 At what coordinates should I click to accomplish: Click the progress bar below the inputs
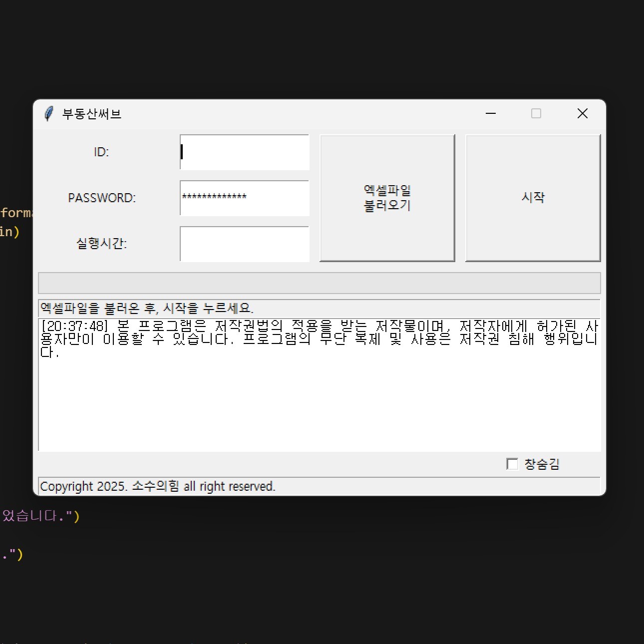[320, 282]
